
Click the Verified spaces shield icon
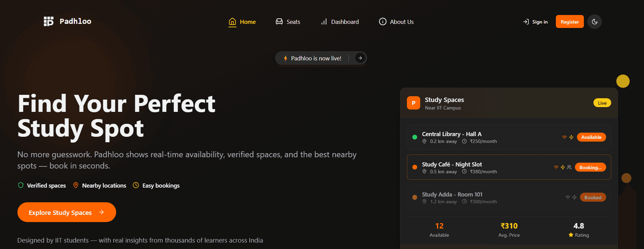pyautogui.click(x=20, y=185)
